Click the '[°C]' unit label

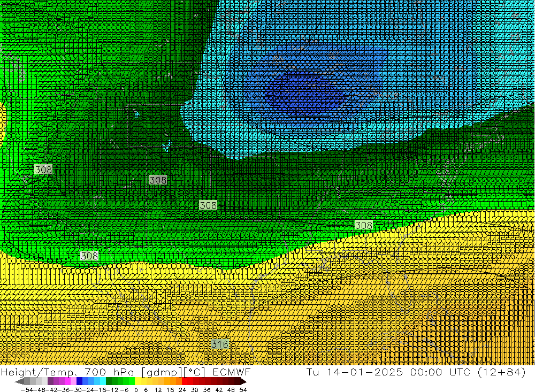point(195,372)
